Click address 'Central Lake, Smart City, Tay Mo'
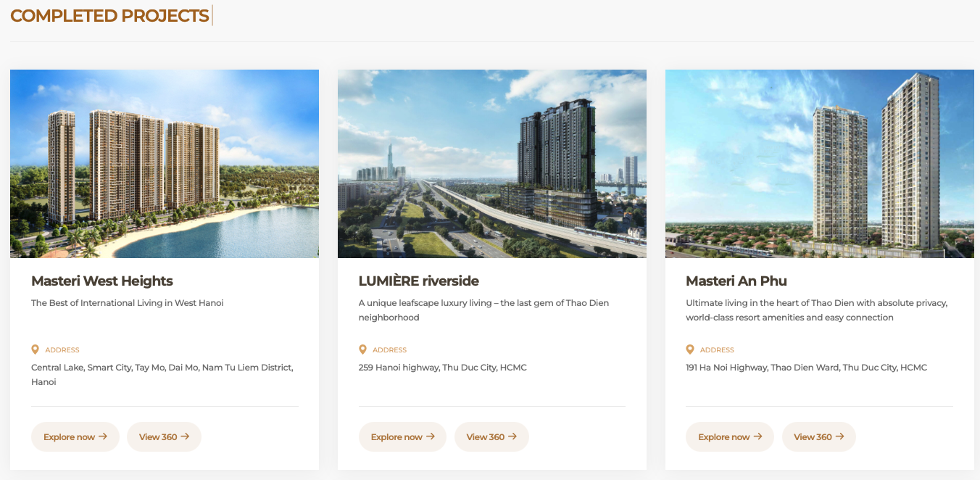This screenshot has height=480, width=980. tap(162, 375)
